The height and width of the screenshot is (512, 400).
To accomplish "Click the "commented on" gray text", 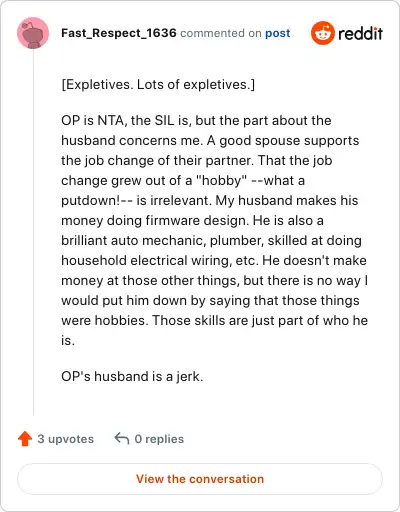I will [x=221, y=33].
